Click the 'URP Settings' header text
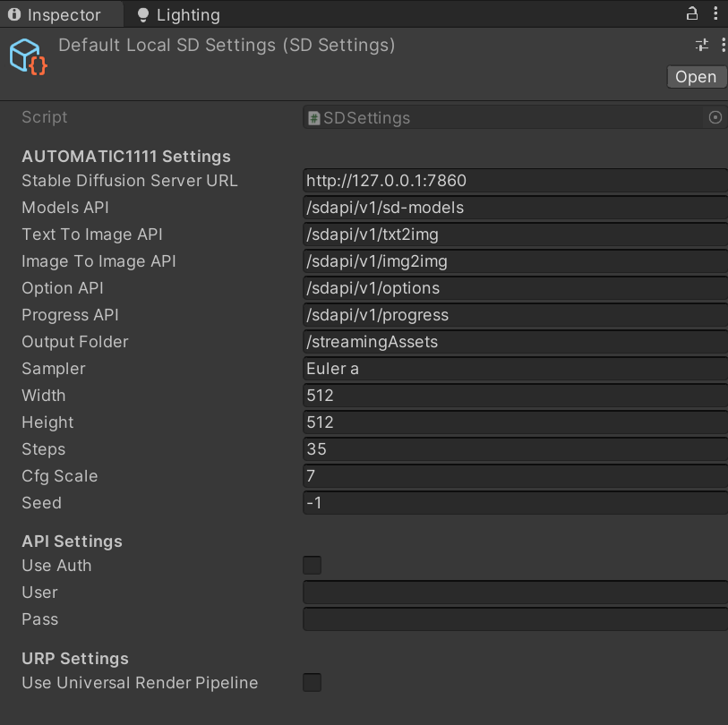The height and width of the screenshot is (725, 728). click(75, 659)
